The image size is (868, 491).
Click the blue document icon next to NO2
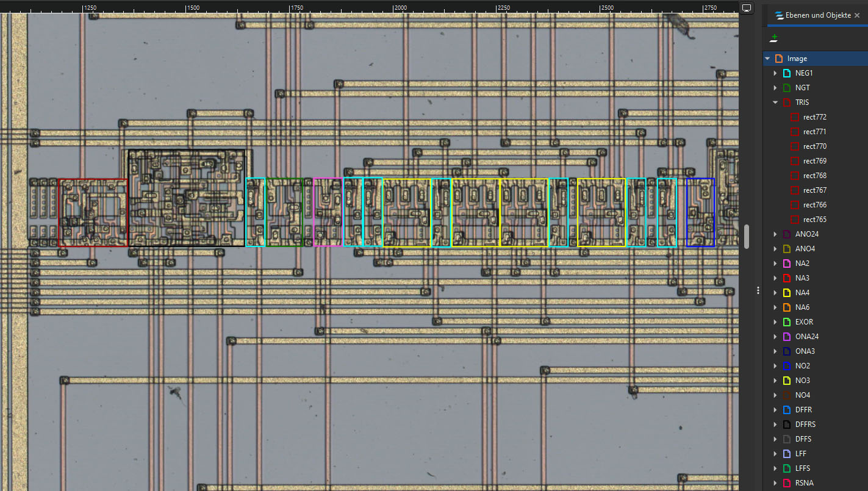point(786,365)
